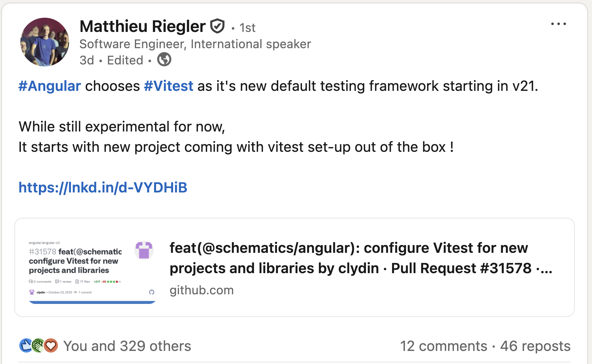Click the heart Love reaction icon

pyautogui.click(x=51, y=345)
